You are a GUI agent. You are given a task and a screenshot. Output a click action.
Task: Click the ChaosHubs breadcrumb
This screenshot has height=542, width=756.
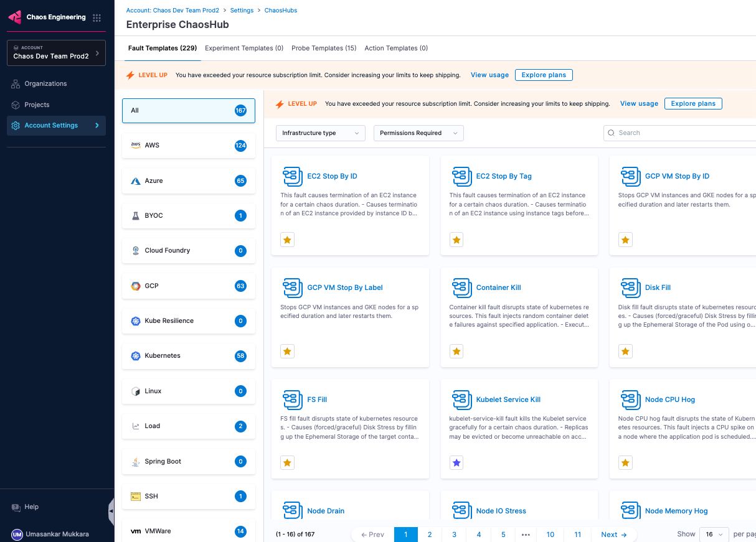(x=281, y=11)
